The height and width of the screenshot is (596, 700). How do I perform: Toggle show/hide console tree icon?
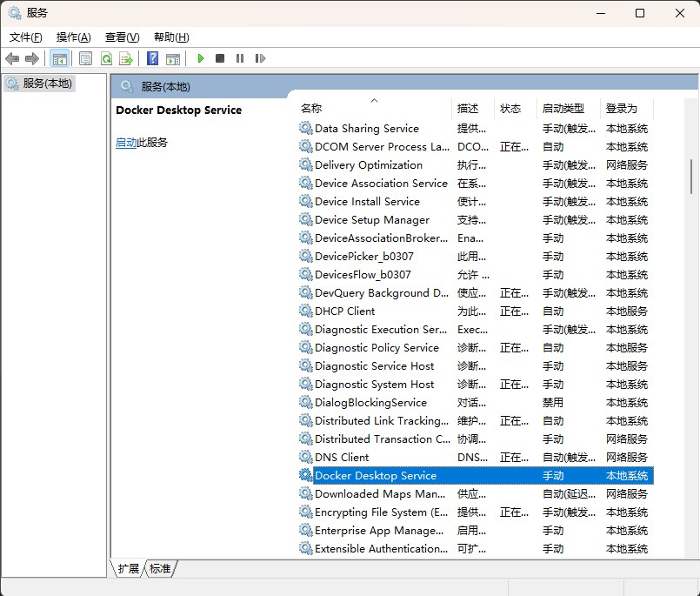[x=60, y=58]
